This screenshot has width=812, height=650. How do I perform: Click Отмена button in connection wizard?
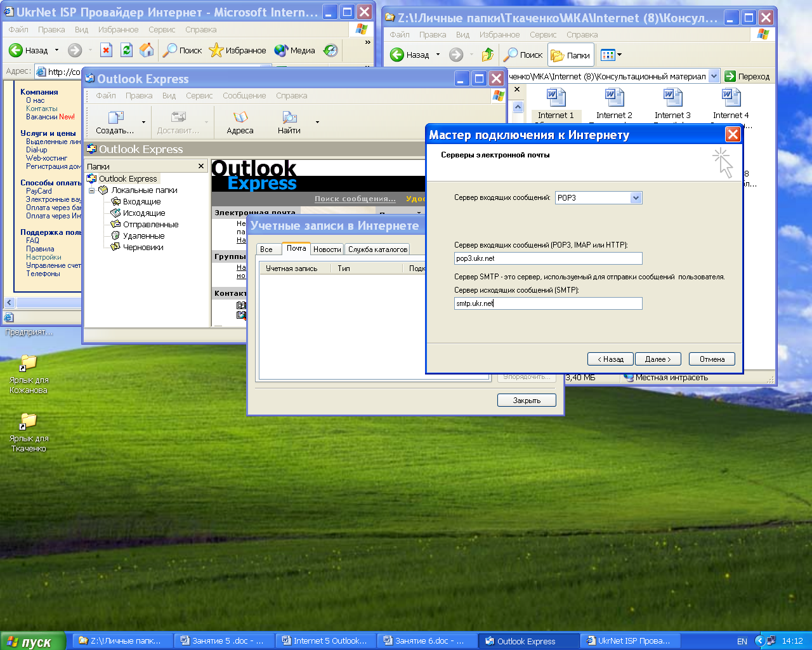coord(712,359)
